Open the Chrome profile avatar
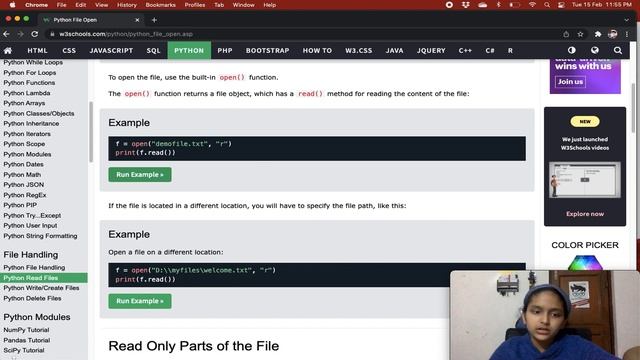The height and width of the screenshot is (360, 640). click(612, 34)
